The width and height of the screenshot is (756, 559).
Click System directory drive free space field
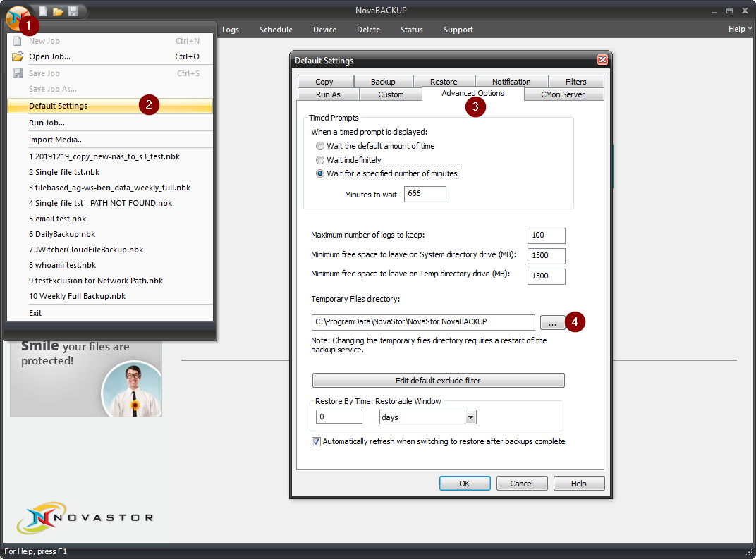tap(547, 256)
